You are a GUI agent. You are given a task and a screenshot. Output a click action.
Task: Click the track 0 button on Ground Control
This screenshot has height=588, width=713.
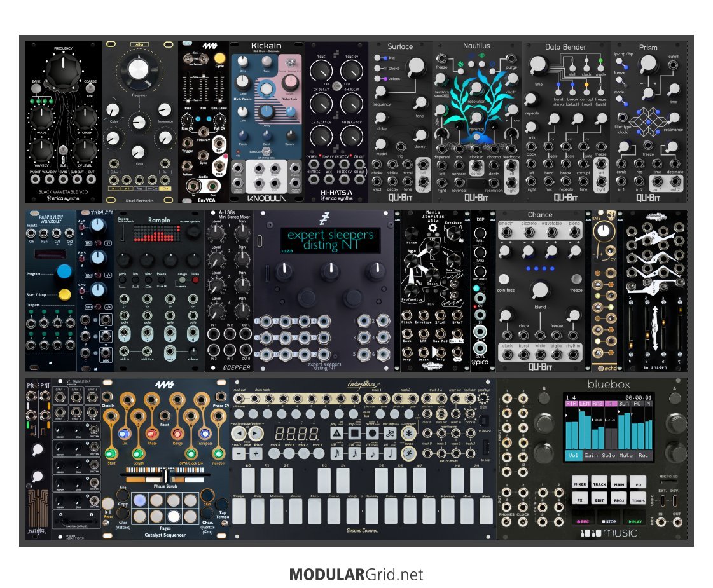pos(274,453)
